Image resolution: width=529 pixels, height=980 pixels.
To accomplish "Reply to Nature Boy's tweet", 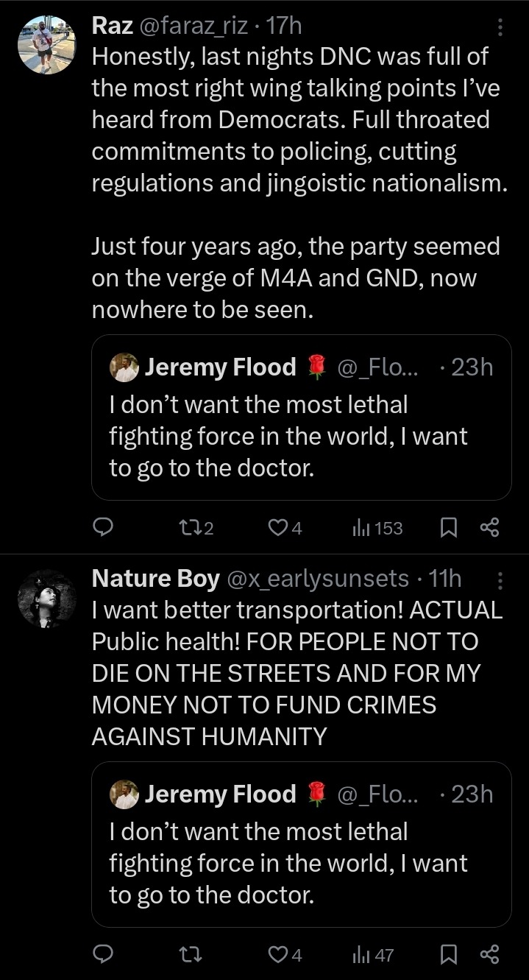I will point(104,955).
